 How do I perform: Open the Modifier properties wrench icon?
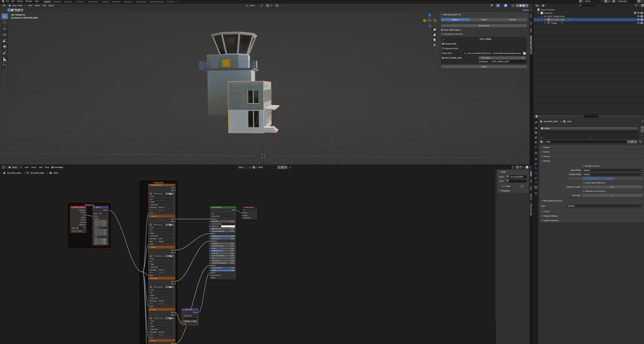point(536,164)
